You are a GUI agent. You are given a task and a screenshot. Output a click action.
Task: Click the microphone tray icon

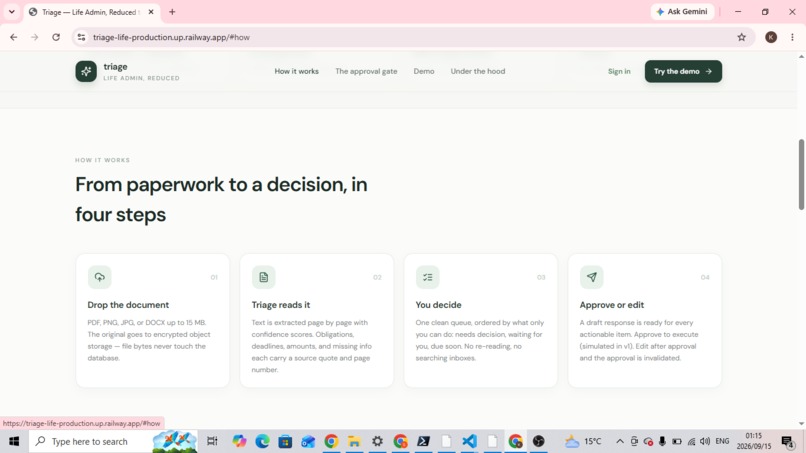[x=662, y=441]
